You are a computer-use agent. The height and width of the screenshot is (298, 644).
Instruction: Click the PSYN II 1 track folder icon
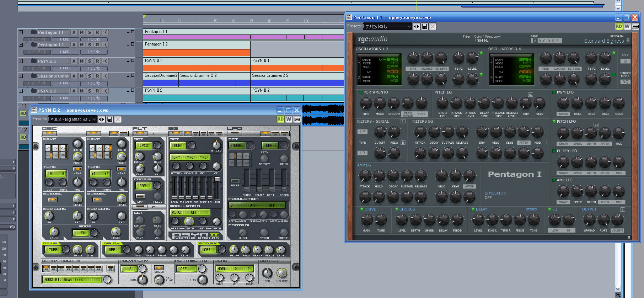[34, 61]
